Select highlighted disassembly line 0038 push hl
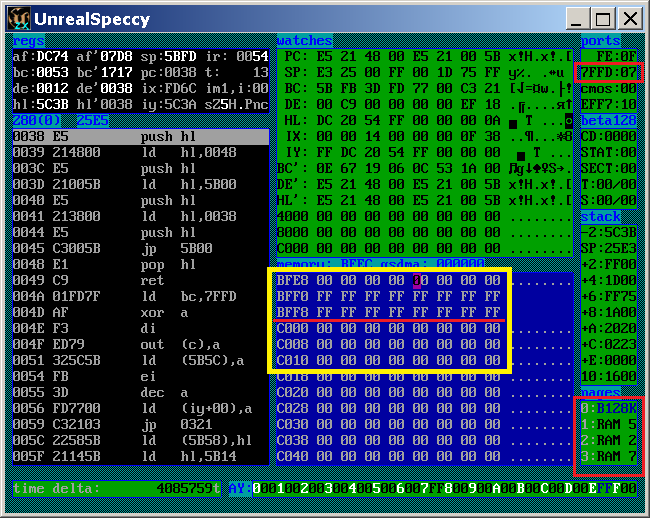The height and width of the screenshot is (518, 650). pyautogui.click(x=141, y=137)
